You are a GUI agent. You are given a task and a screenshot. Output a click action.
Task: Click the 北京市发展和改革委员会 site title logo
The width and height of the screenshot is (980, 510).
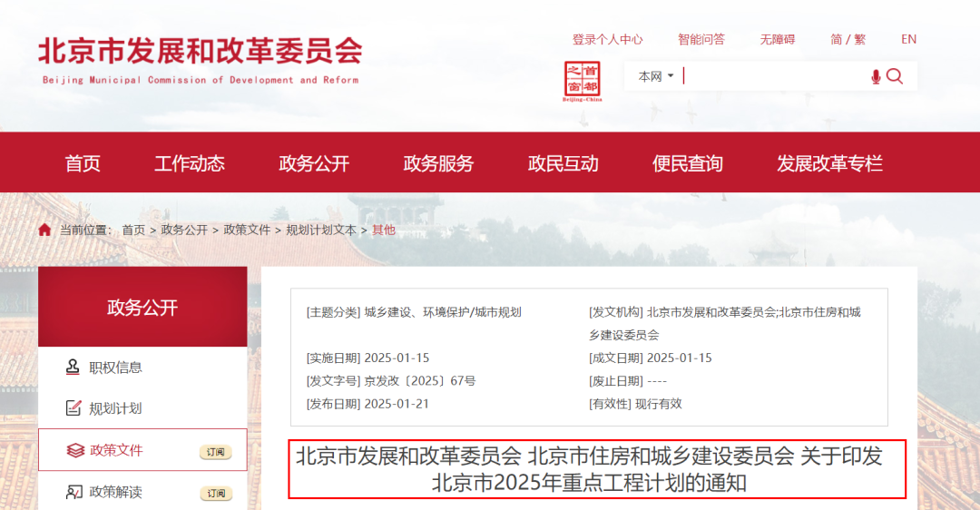[200, 59]
